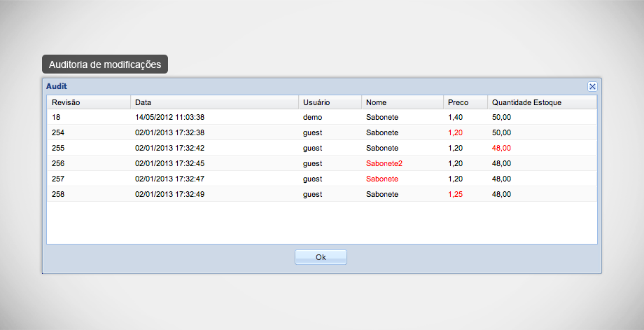Close the Audit dialog with X icon
This screenshot has width=644, height=330.
point(592,86)
